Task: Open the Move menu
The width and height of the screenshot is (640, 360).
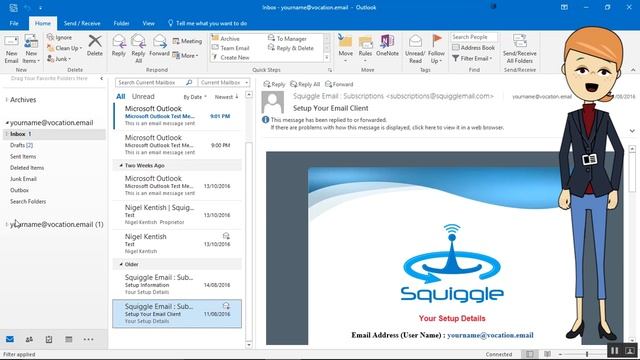Action: 345,49
